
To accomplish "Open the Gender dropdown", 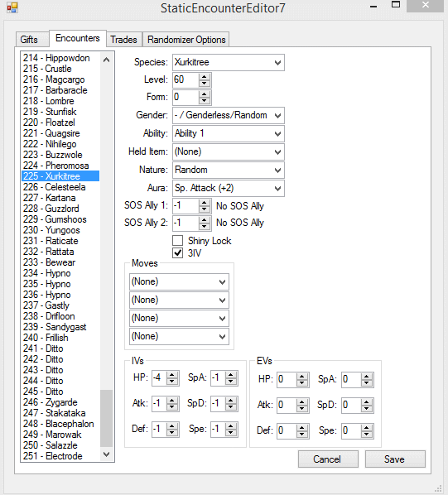I will click(x=229, y=115).
